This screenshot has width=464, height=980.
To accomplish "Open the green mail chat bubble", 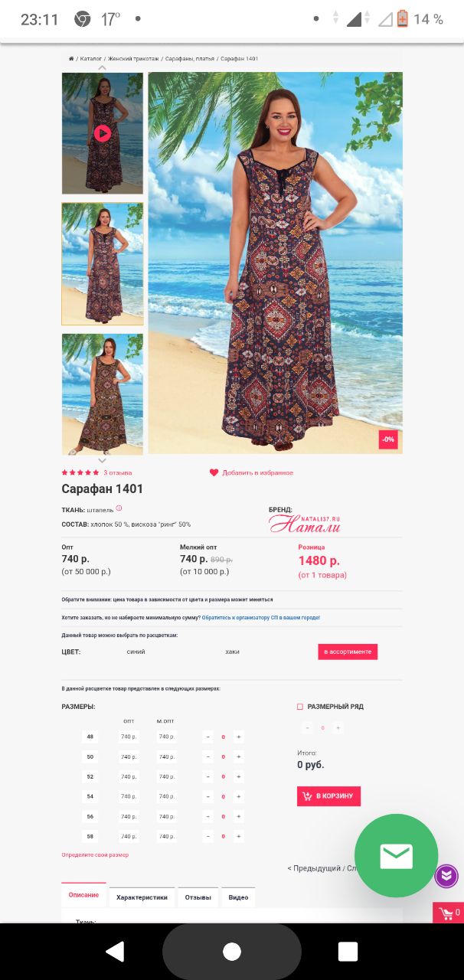I will point(396,855).
